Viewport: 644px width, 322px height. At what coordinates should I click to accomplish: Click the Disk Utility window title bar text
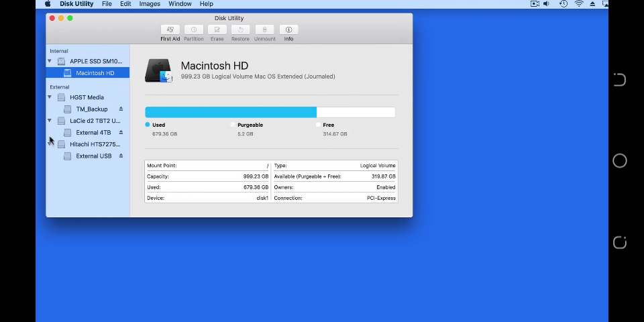(229, 18)
